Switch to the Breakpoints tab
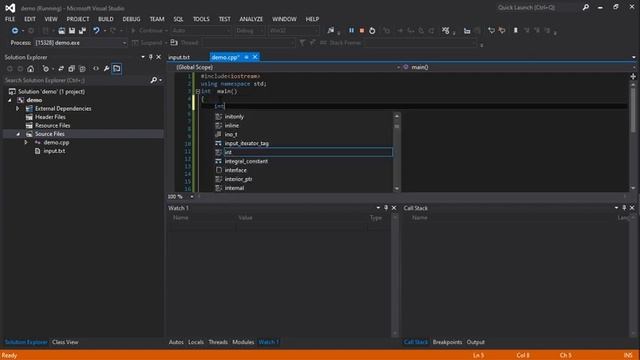 tap(447, 342)
